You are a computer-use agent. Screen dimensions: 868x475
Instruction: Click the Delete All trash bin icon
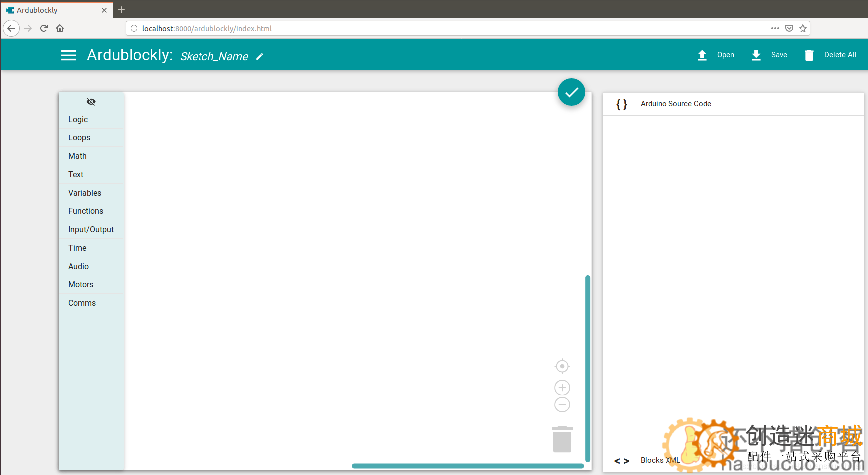click(x=809, y=55)
